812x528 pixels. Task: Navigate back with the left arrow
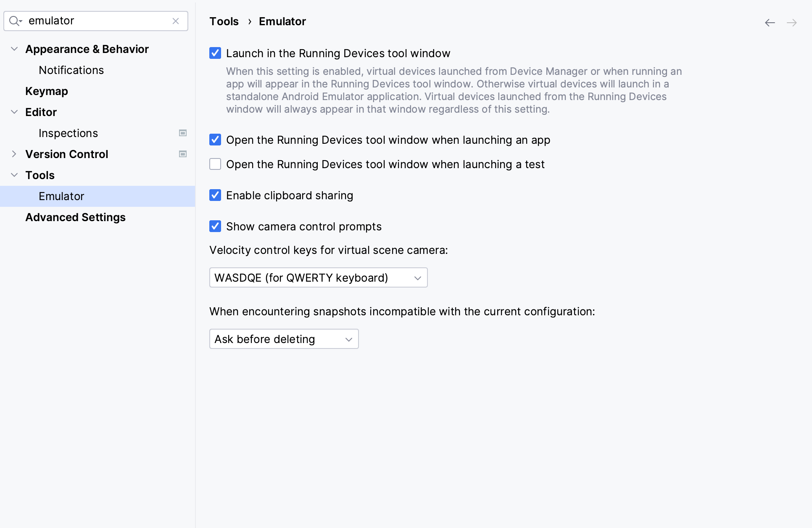pos(770,23)
